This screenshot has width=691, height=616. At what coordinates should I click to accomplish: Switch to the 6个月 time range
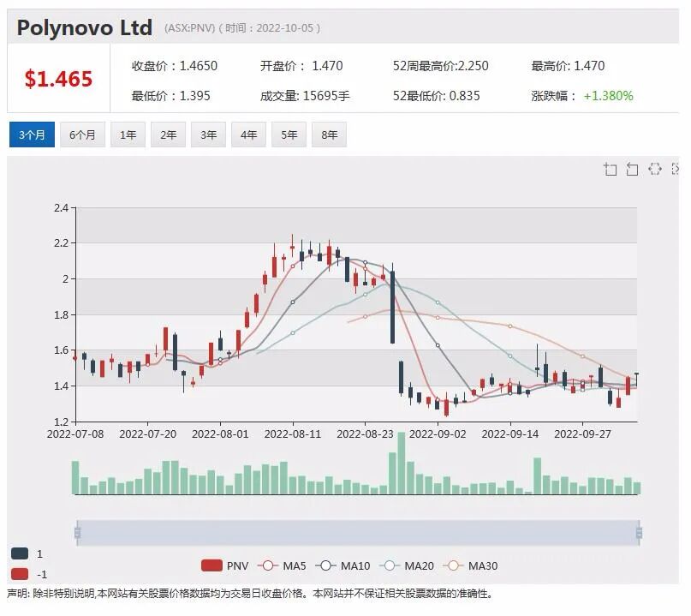(x=82, y=135)
